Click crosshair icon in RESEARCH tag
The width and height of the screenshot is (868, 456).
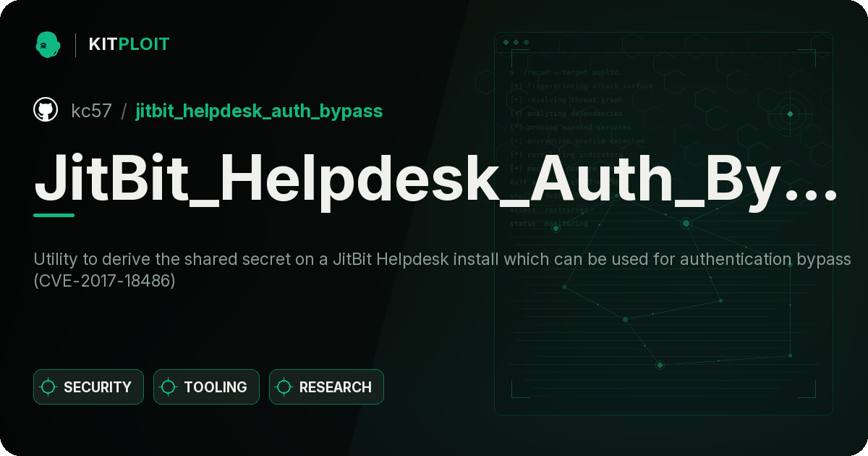(284, 387)
